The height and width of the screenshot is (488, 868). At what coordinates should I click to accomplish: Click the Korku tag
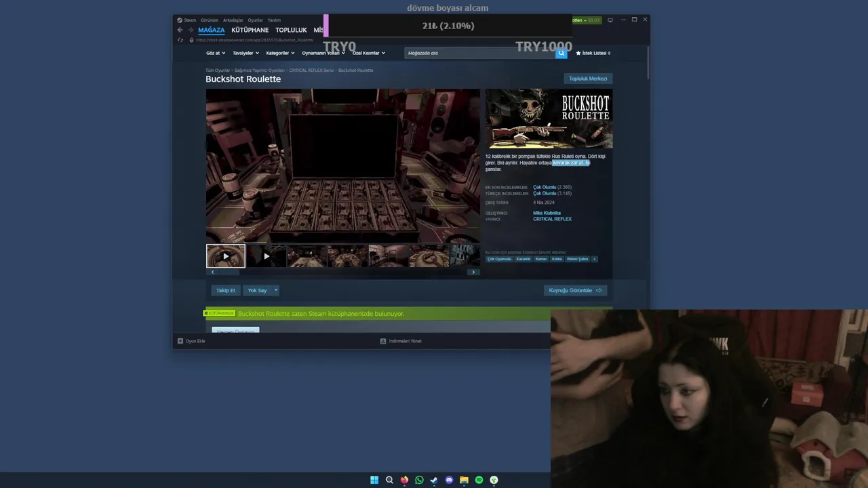click(557, 259)
